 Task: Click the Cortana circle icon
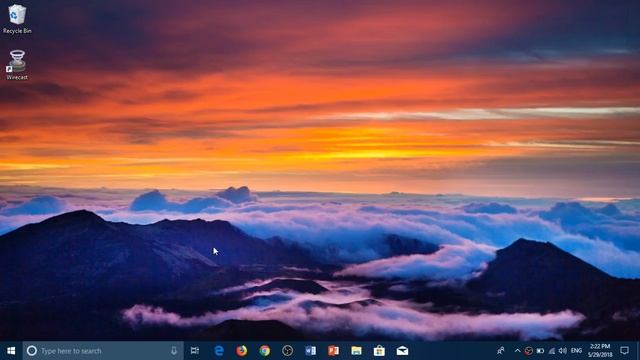[x=31, y=351]
